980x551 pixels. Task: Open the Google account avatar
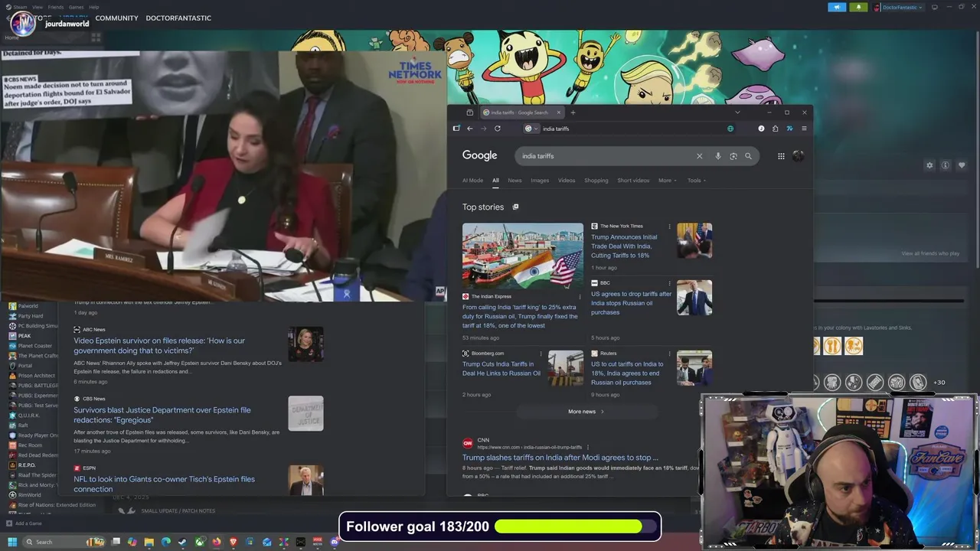(x=798, y=156)
